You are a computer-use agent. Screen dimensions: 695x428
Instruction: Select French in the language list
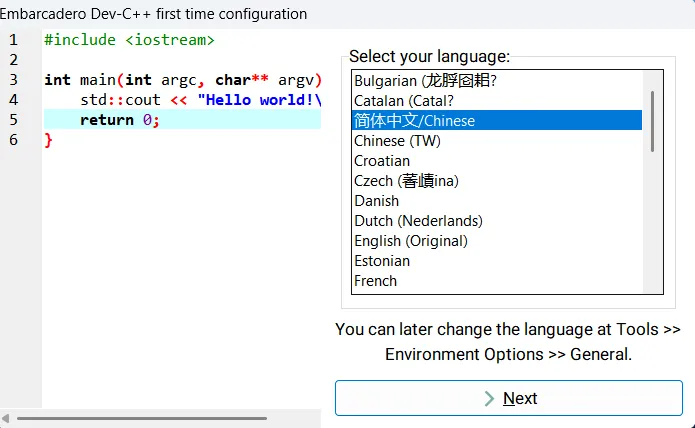pyautogui.click(x=496, y=280)
